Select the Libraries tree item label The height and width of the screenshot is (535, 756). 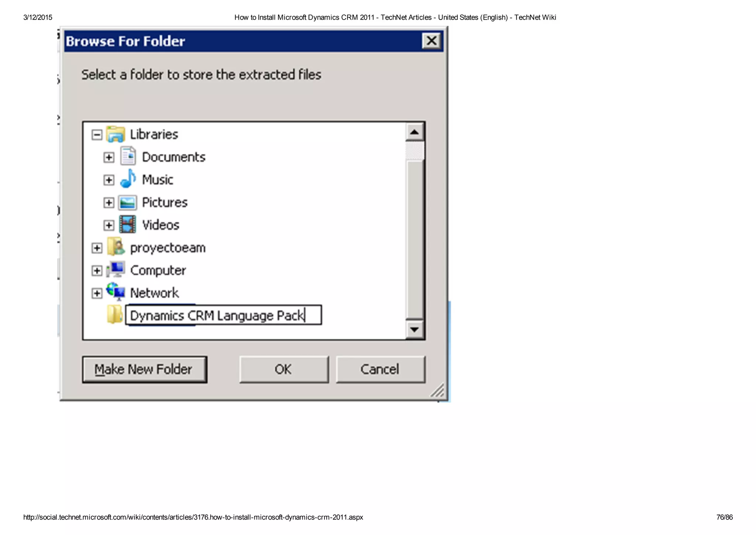tap(154, 134)
